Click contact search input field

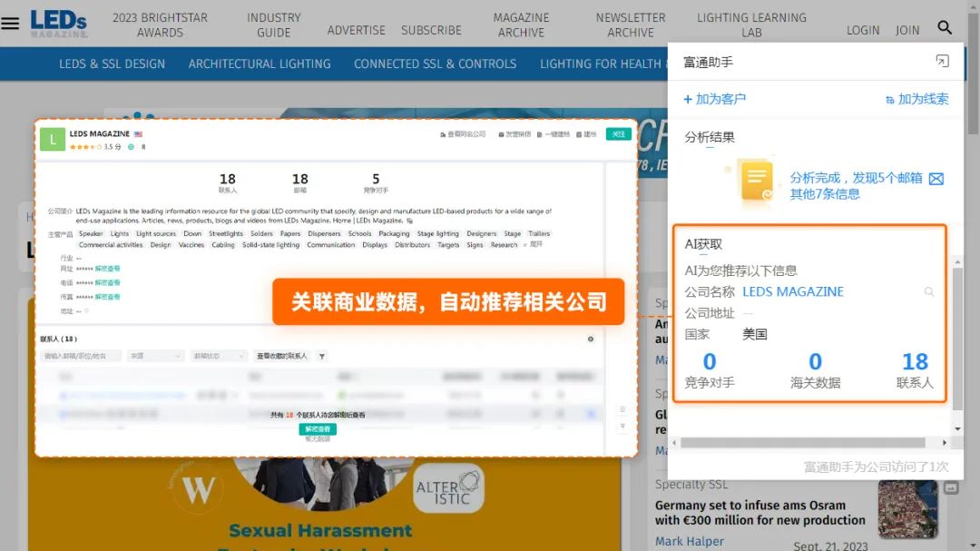pos(82,356)
